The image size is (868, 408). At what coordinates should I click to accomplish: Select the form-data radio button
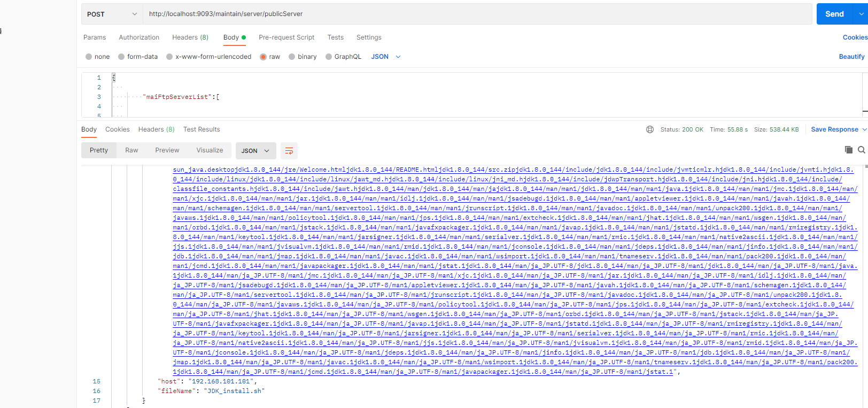(121, 57)
